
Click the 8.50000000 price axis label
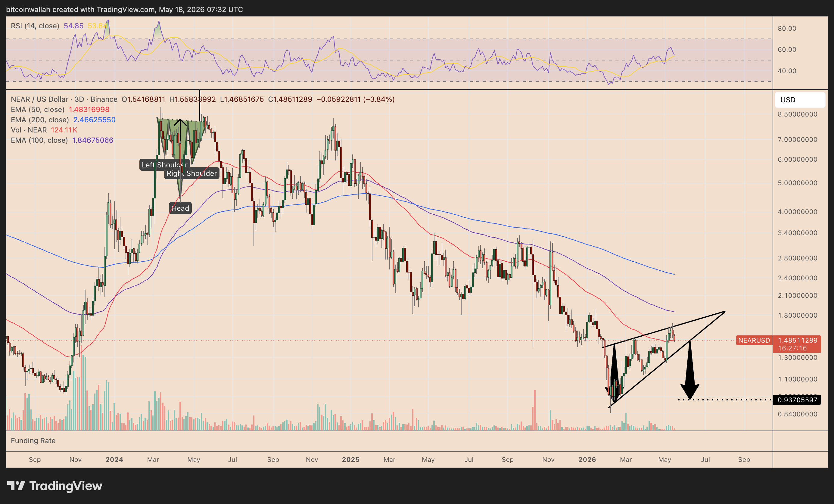coord(798,114)
